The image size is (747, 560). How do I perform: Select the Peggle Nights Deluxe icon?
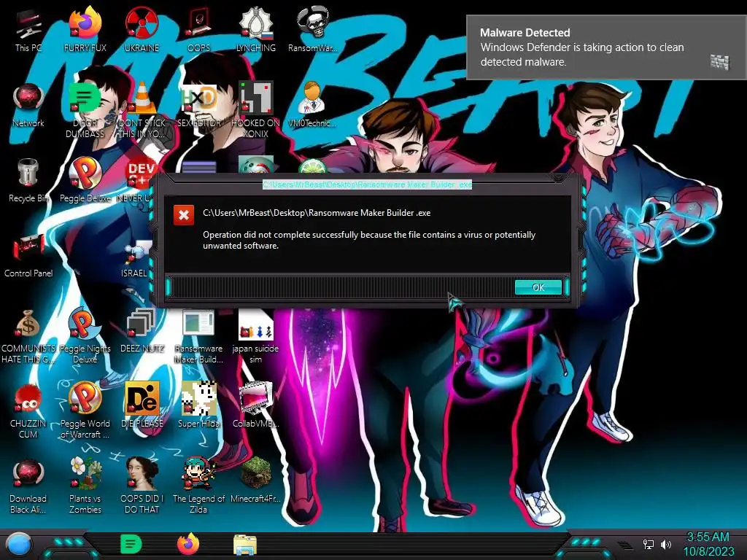pos(85,335)
